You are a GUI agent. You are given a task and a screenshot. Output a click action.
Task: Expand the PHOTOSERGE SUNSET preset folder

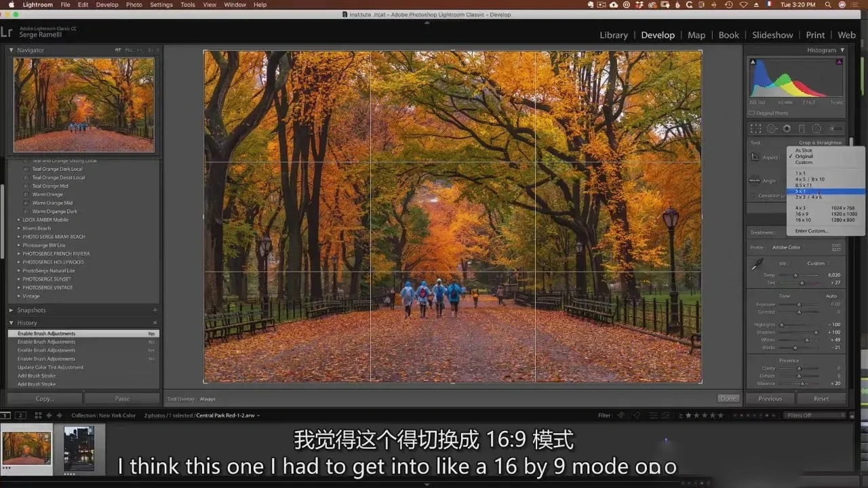pyautogui.click(x=19, y=279)
